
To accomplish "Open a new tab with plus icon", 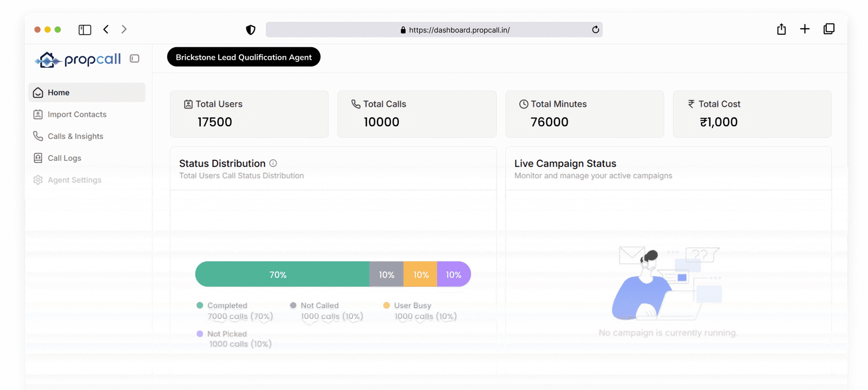I will tap(805, 29).
